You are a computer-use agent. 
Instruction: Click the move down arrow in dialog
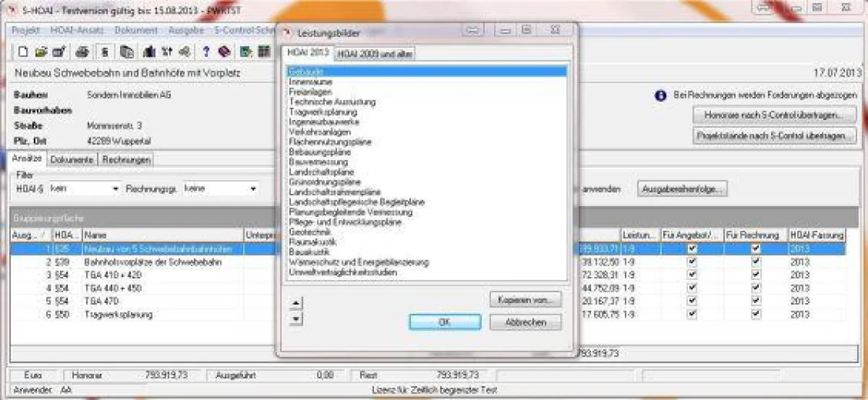pyautogui.click(x=296, y=318)
